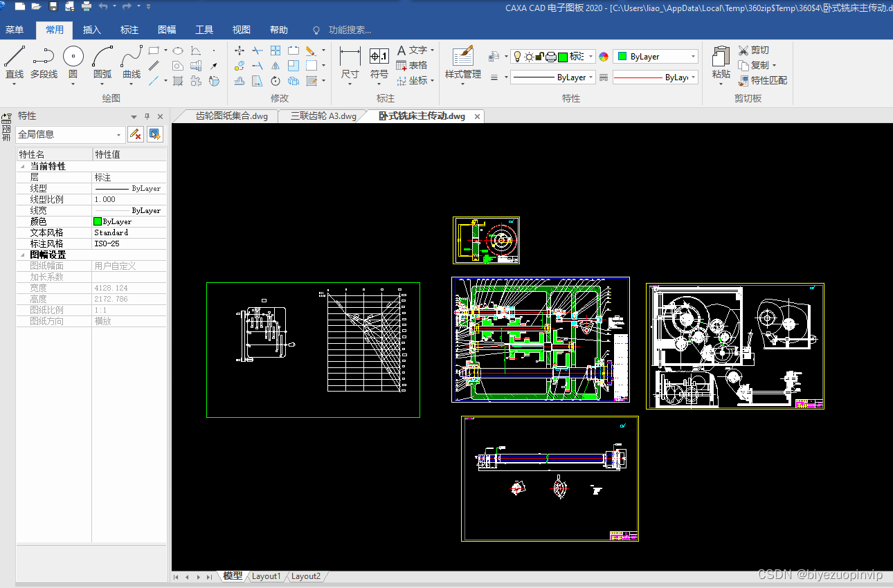Click the green 颜色 ByLayer swatch value
The image size is (893, 588).
[129, 221]
